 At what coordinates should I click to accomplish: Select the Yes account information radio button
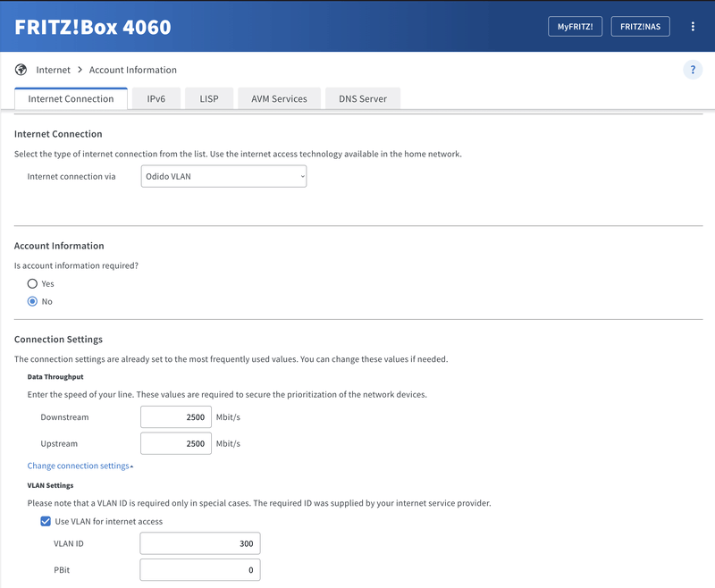click(x=31, y=282)
